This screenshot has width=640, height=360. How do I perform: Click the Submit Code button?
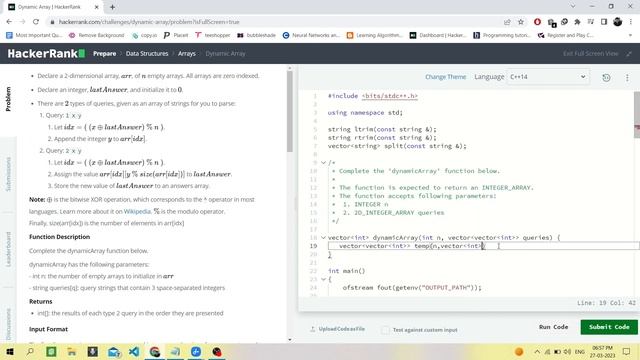[609, 327]
